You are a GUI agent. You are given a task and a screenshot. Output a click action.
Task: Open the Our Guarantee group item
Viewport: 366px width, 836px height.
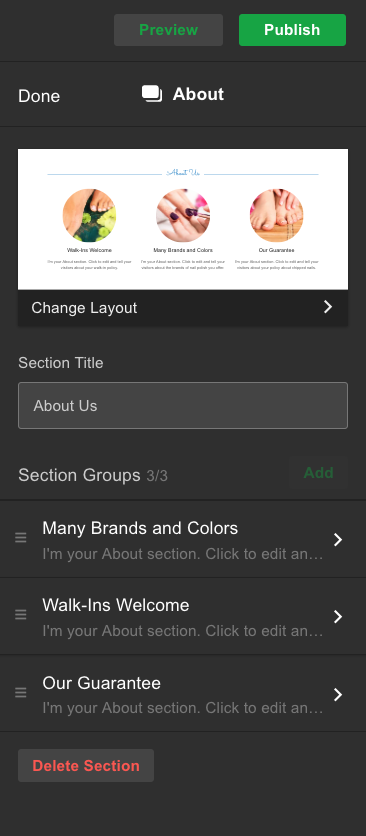pos(183,694)
